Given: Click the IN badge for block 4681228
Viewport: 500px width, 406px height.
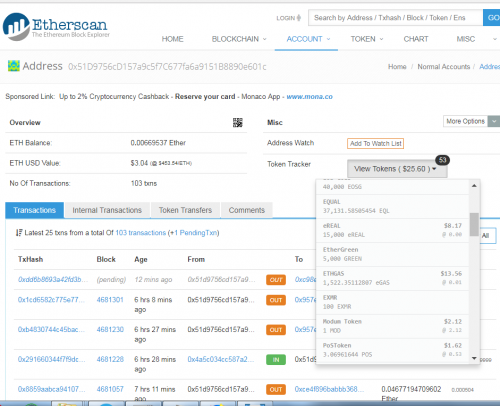Looking at the screenshot, I should click(276, 360).
